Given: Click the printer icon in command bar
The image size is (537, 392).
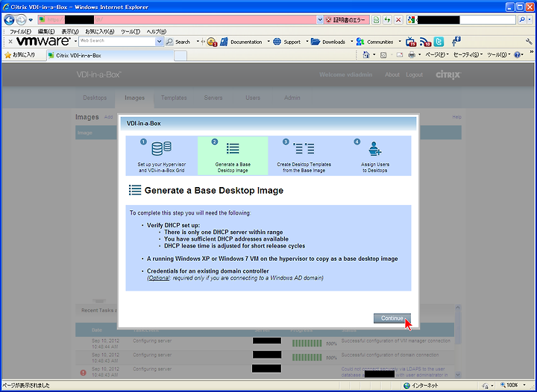Looking at the screenshot, I should [412, 54].
